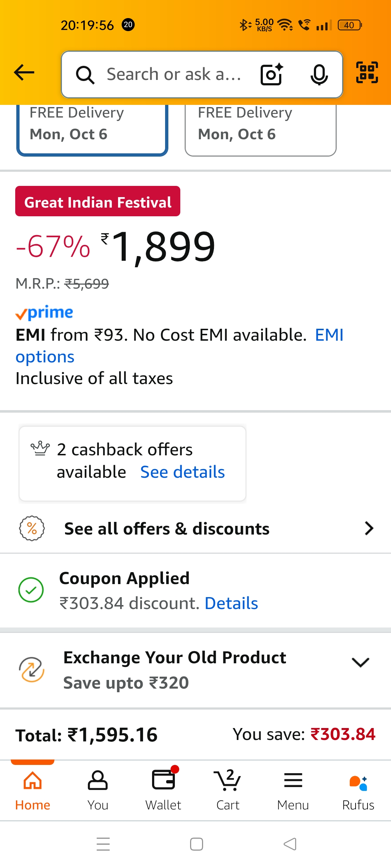This screenshot has width=391, height=868.
Task: Launch Rufus assistant
Action: (x=358, y=790)
